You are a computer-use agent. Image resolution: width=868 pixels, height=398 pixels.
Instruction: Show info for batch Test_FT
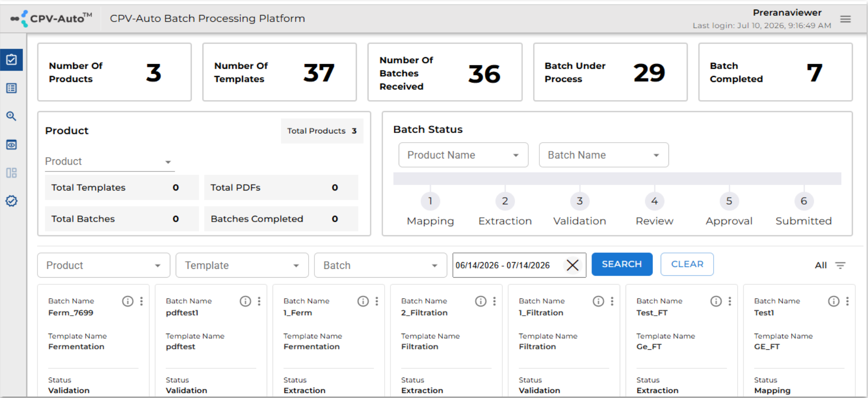tap(716, 301)
